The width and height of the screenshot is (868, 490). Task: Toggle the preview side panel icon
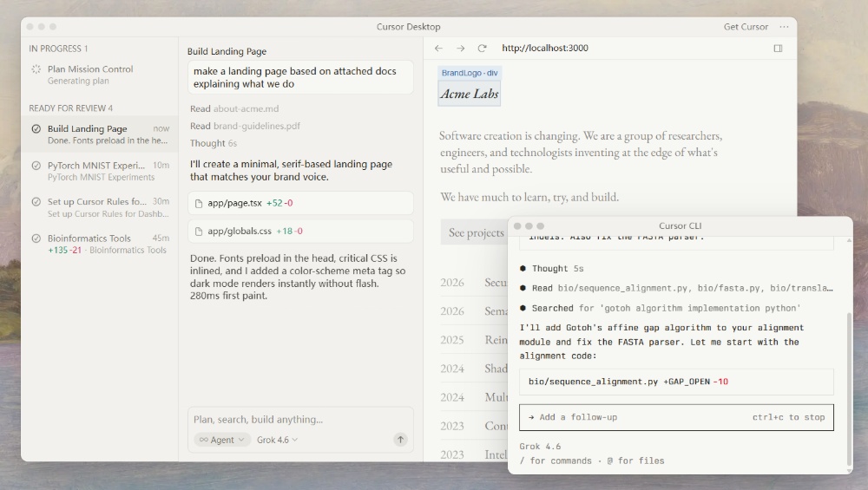click(778, 48)
